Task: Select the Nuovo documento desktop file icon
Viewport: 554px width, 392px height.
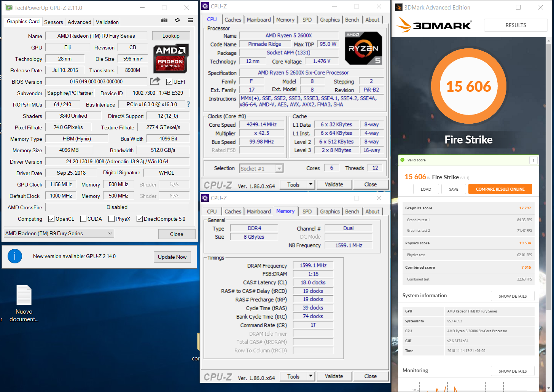Action: pyautogui.click(x=24, y=303)
